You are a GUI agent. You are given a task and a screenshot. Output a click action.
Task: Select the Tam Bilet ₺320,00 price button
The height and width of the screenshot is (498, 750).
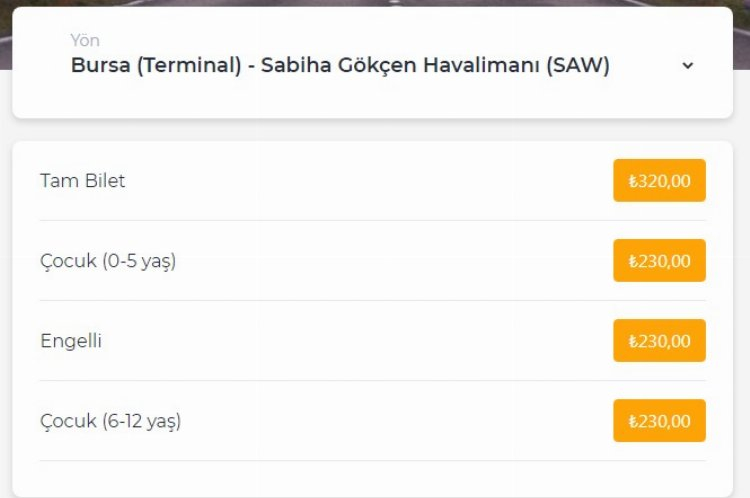tap(659, 181)
